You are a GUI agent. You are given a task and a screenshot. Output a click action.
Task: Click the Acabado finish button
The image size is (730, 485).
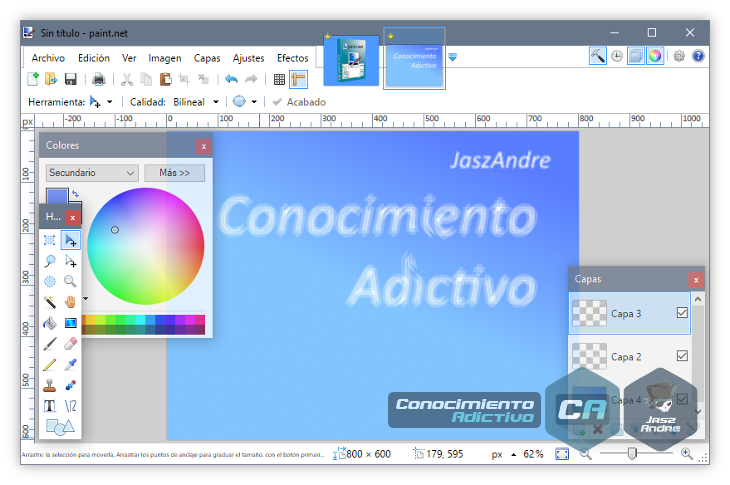click(x=299, y=102)
